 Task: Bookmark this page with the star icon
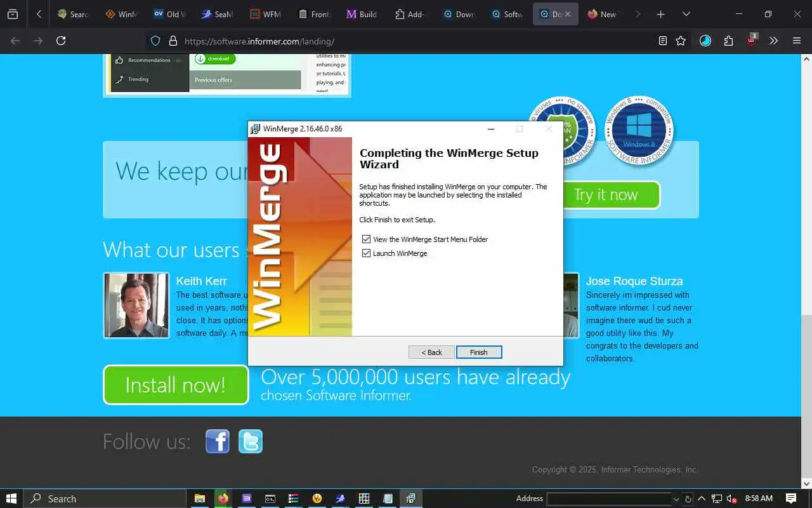(681, 41)
